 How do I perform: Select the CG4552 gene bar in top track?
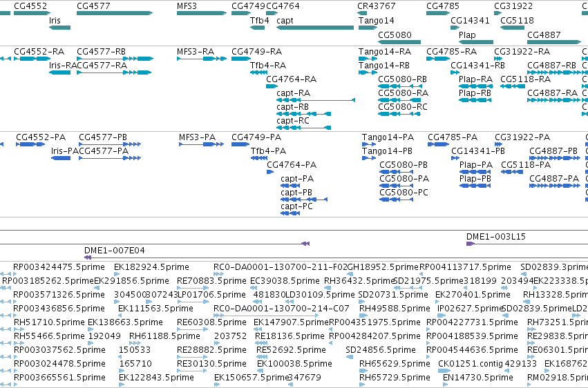[x=32, y=13]
